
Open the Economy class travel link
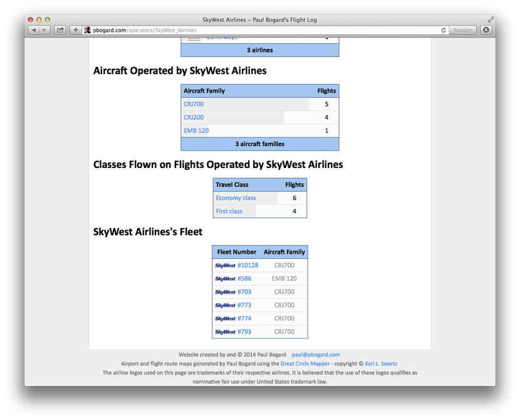click(x=236, y=197)
